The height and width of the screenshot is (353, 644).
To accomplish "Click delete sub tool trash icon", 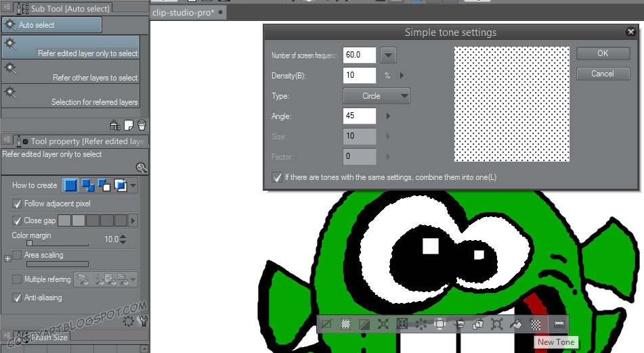I will (142, 125).
